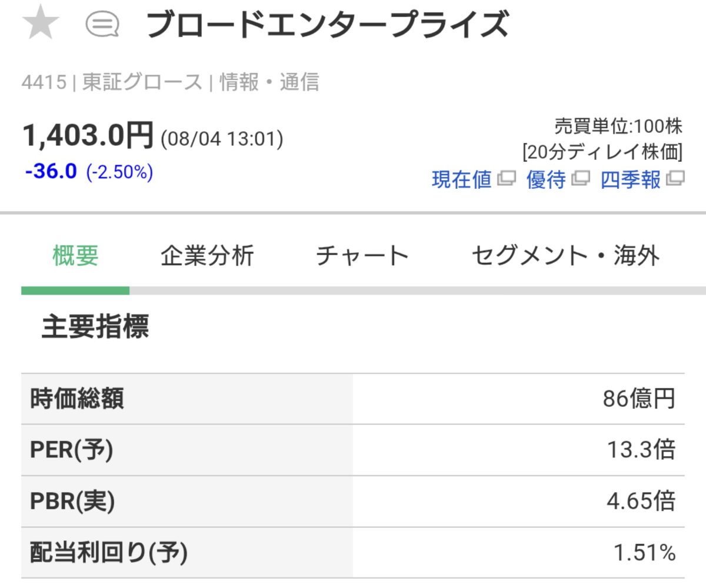
Task: Click the price change -36.0
Action: coord(51,172)
